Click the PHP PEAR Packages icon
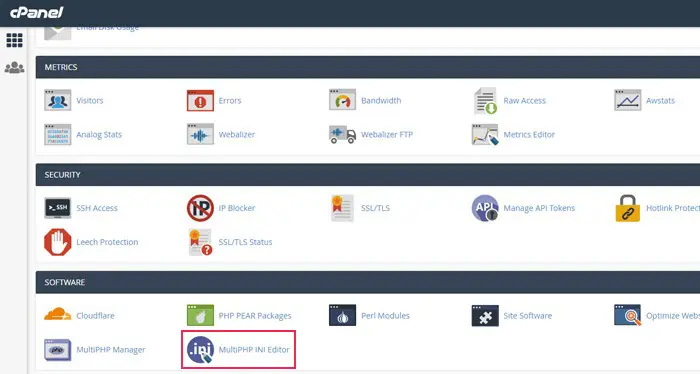 (200, 316)
